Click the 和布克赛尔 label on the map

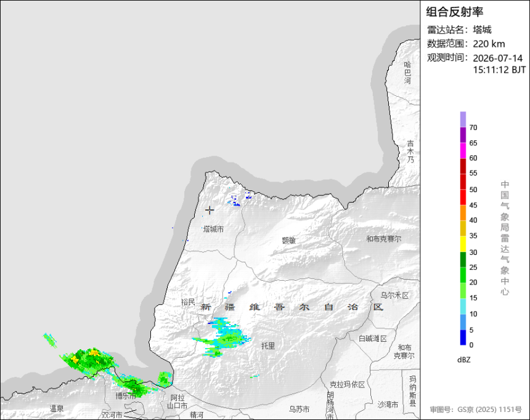(x=384, y=238)
